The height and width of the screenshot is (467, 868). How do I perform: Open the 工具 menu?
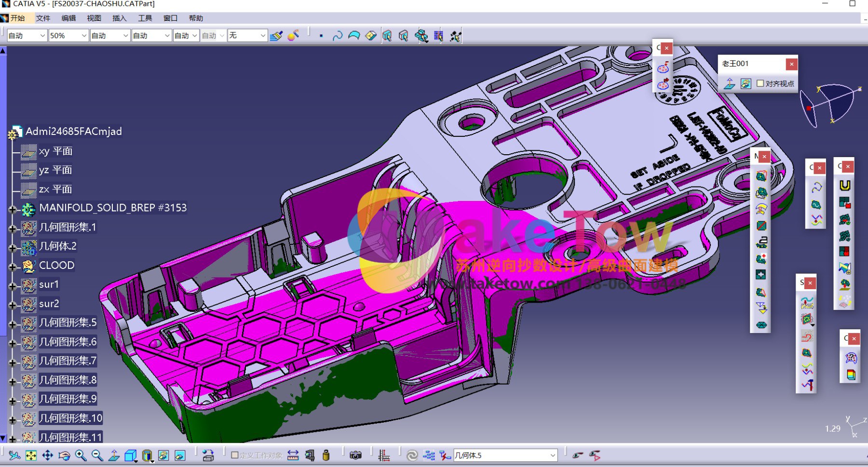(145, 18)
